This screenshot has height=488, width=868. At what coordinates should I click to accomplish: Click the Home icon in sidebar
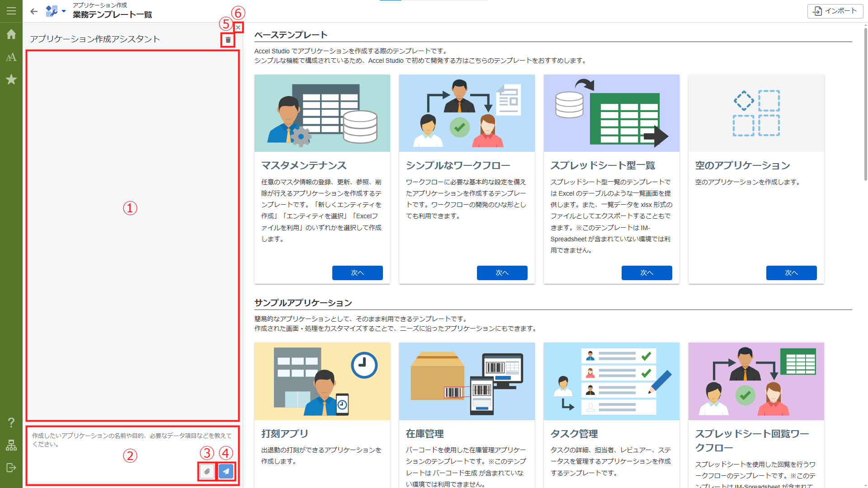click(11, 34)
